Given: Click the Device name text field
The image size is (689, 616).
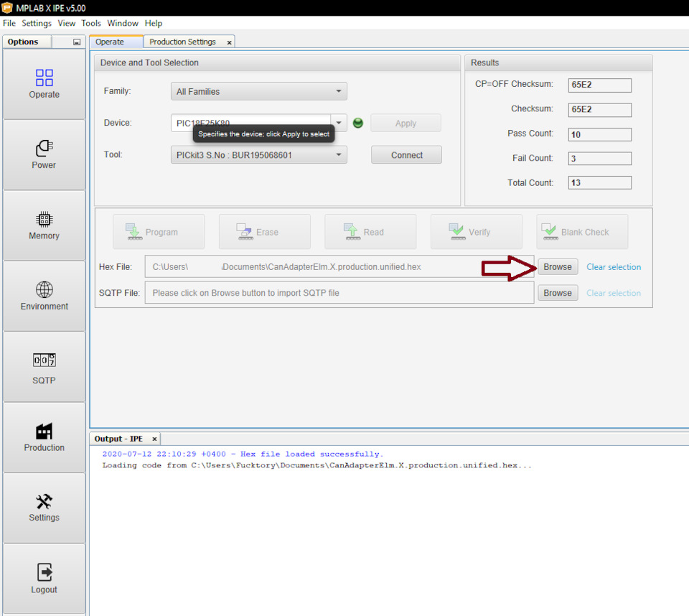Looking at the screenshot, I should tap(250, 123).
